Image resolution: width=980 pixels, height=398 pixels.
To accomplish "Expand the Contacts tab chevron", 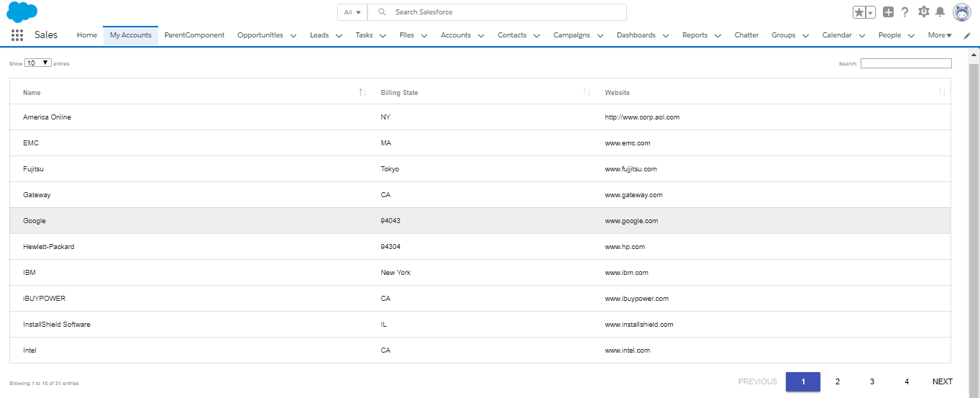I will (x=537, y=35).
